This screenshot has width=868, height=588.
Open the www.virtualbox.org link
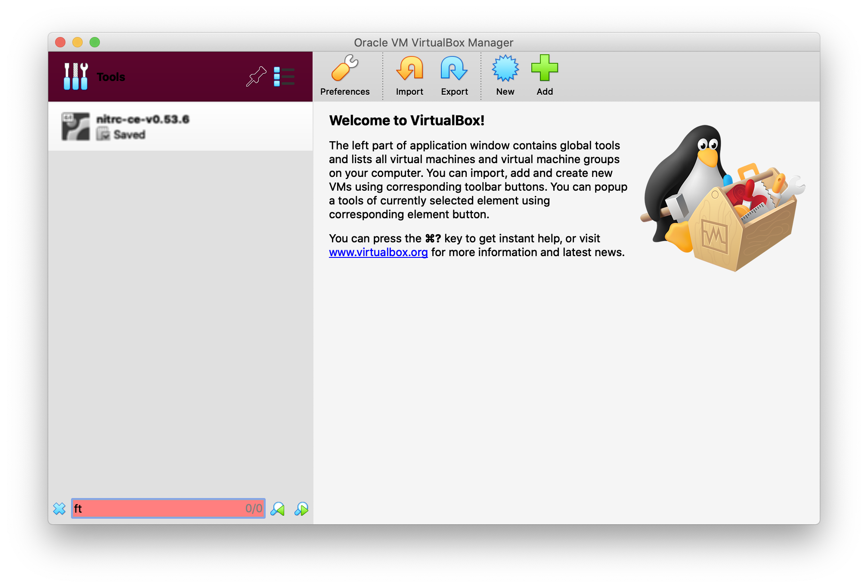378,252
